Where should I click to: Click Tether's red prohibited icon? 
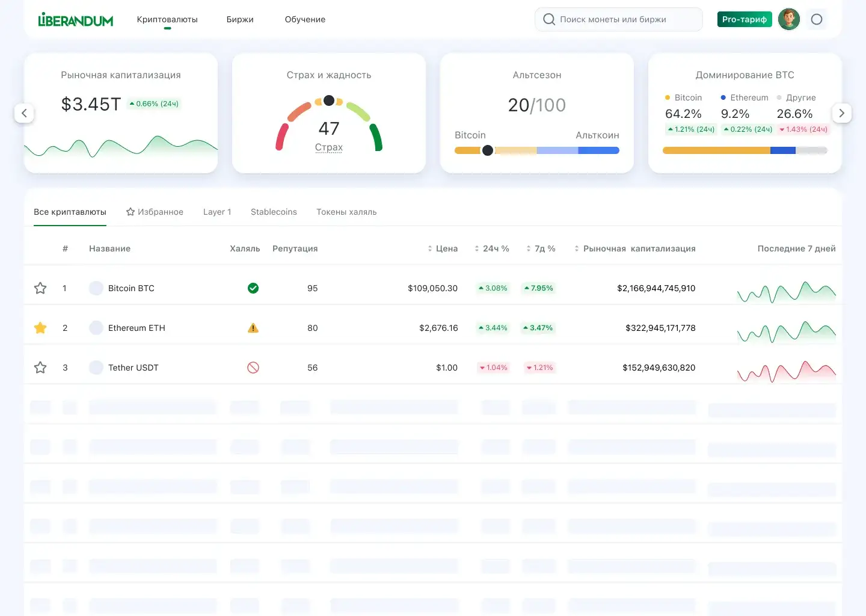253,368
